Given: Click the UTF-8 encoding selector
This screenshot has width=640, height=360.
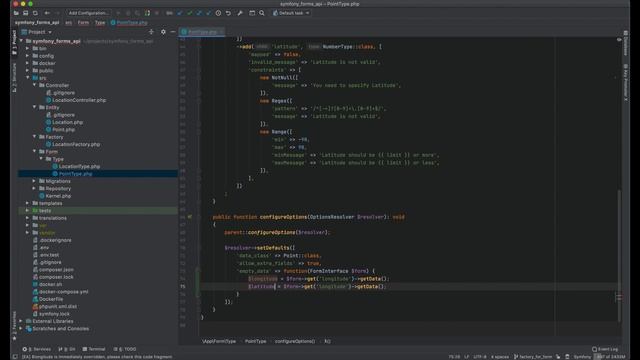Looking at the screenshot, I should 480,357.
